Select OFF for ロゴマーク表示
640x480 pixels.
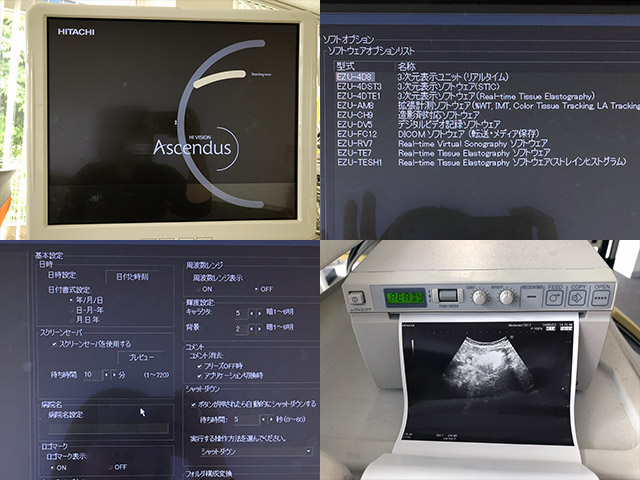pyautogui.click(x=118, y=467)
